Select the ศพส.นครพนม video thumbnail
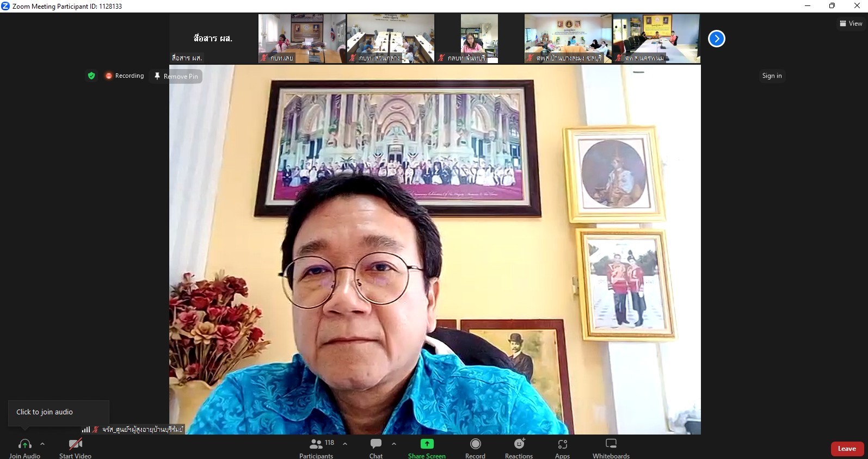 pos(657,39)
